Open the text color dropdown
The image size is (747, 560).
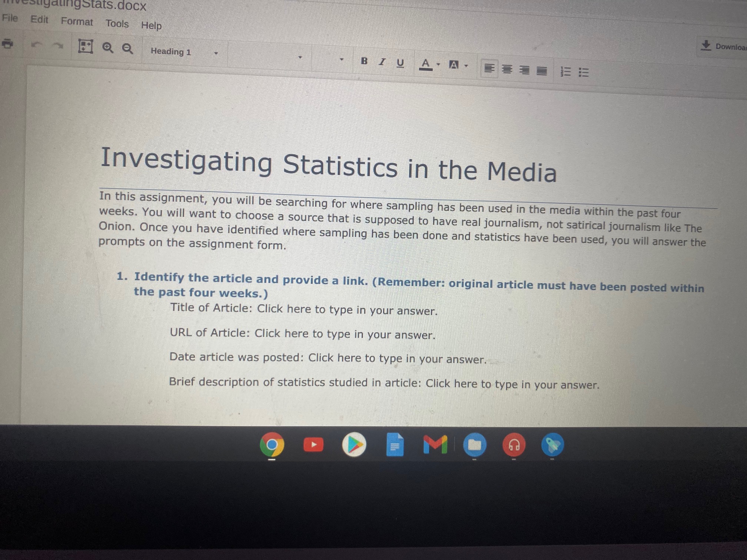coord(438,64)
